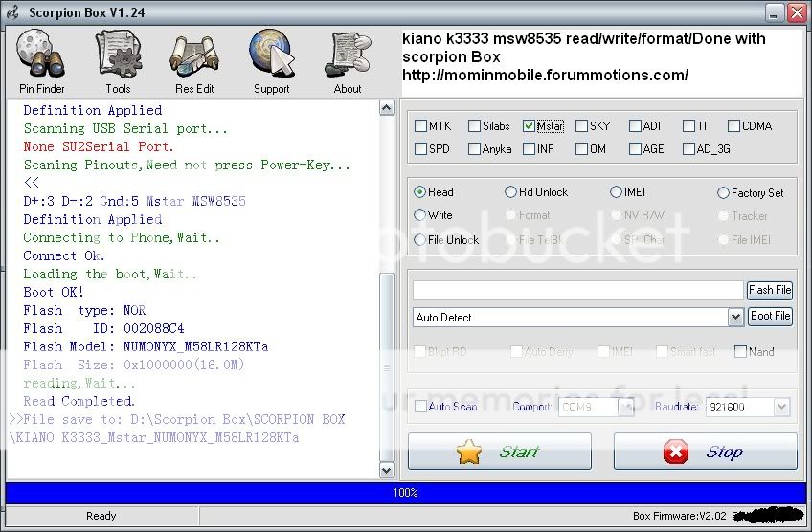812x532 pixels.
Task: Click the Start button
Action: [x=499, y=452]
